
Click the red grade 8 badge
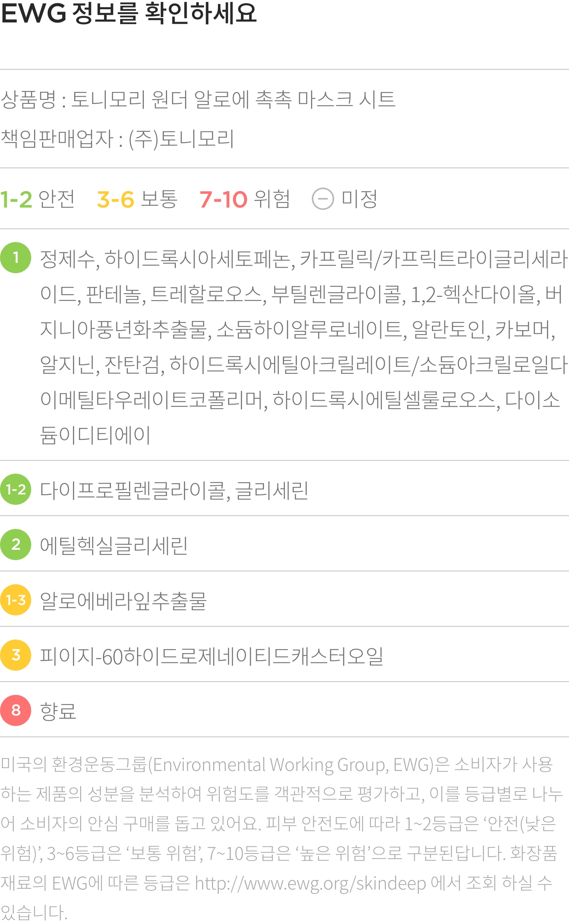click(x=16, y=710)
